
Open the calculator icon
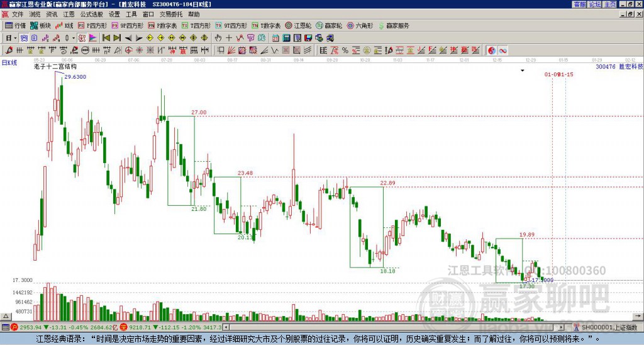click(x=287, y=38)
